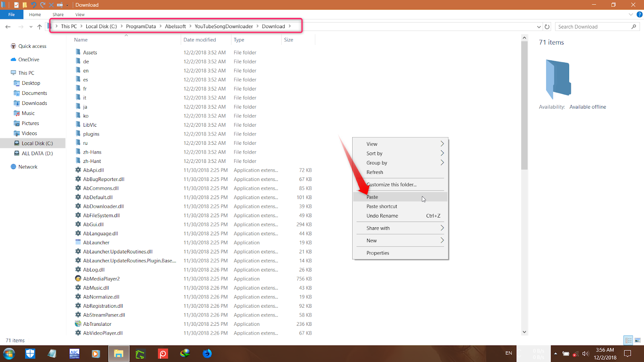Expand the ribbon chevron
This screenshot has height=362, width=644.
631,14
